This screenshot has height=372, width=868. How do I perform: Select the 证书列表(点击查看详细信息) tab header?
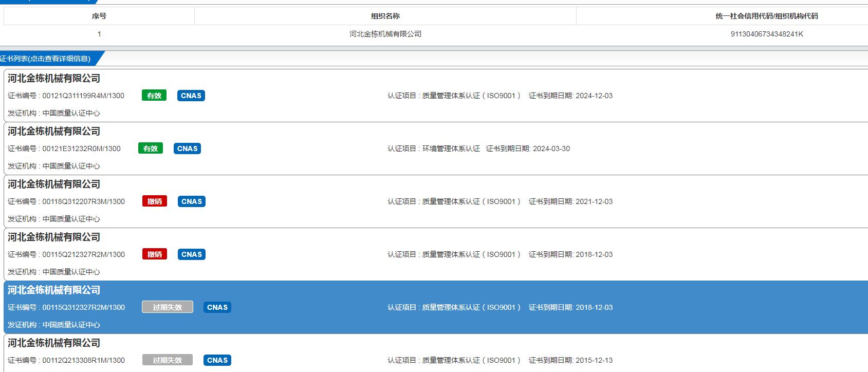click(x=49, y=59)
